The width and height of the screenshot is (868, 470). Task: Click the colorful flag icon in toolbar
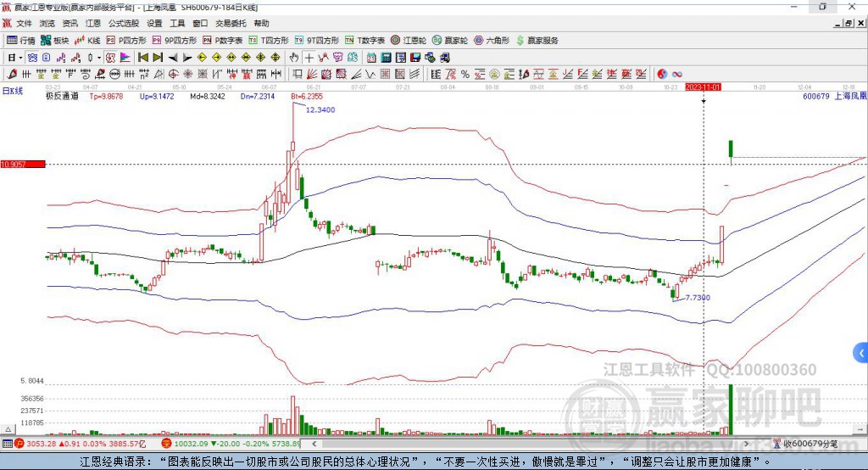coord(125,58)
